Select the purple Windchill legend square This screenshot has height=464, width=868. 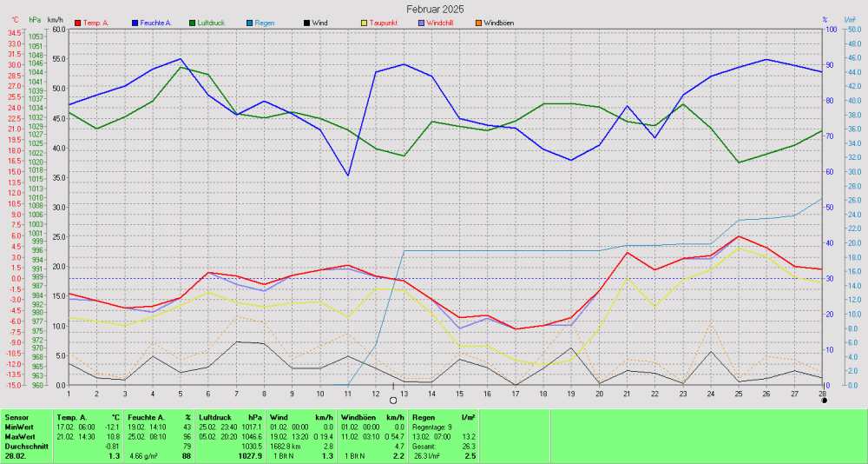(x=420, y=23)
